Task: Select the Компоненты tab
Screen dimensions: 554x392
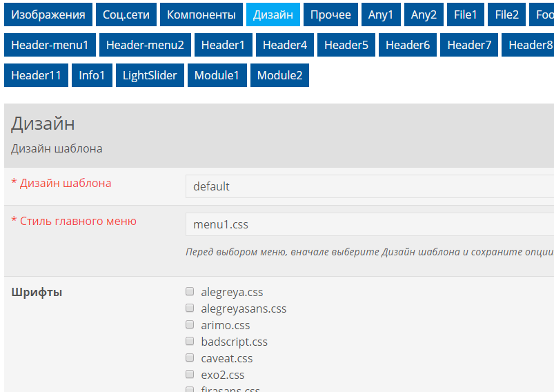Action: [x=201, y=14]
